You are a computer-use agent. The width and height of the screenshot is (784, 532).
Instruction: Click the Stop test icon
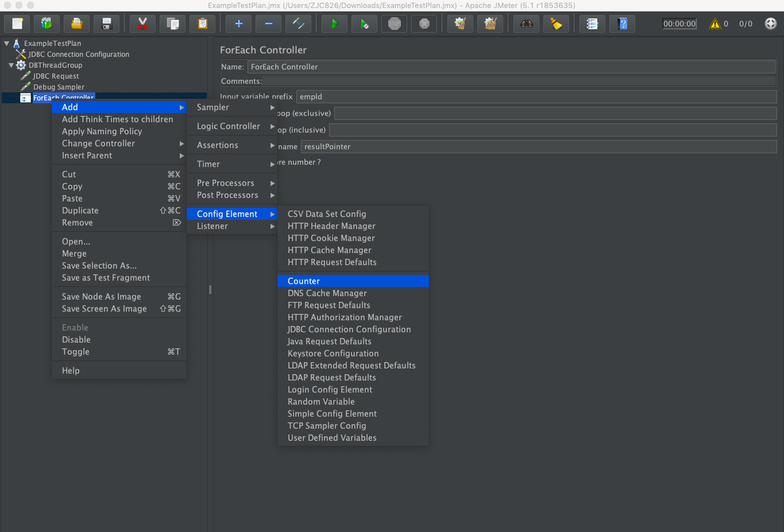394,24
